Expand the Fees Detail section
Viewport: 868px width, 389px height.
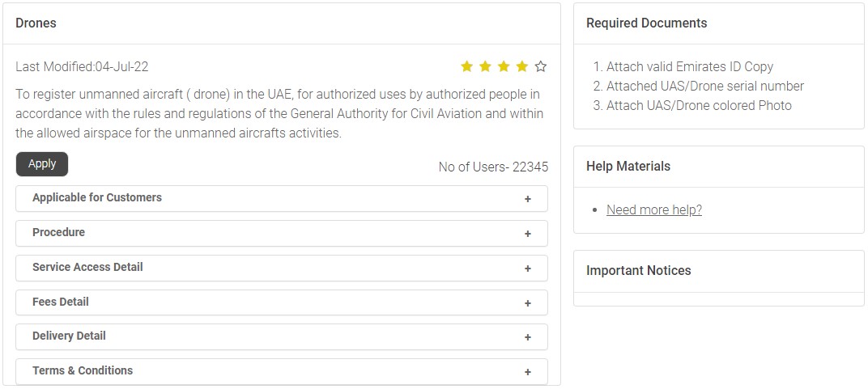(282, 302)
